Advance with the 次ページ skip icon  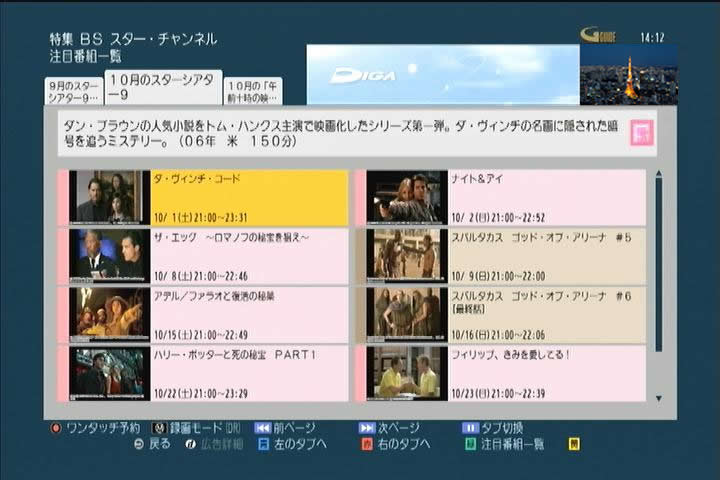coord(367,428)
